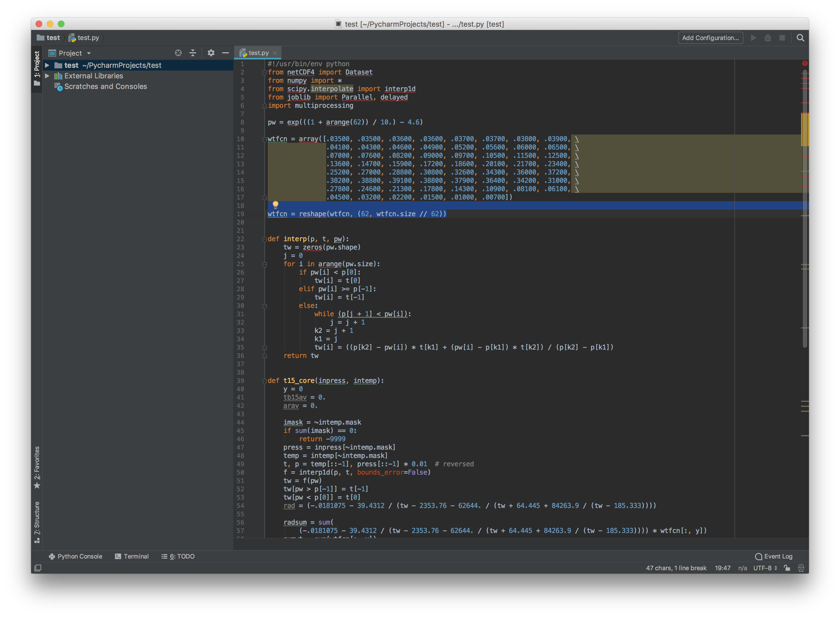Screen dimensions: 840x618
Task: Click the Stop square icon
Action: [782, 38]
